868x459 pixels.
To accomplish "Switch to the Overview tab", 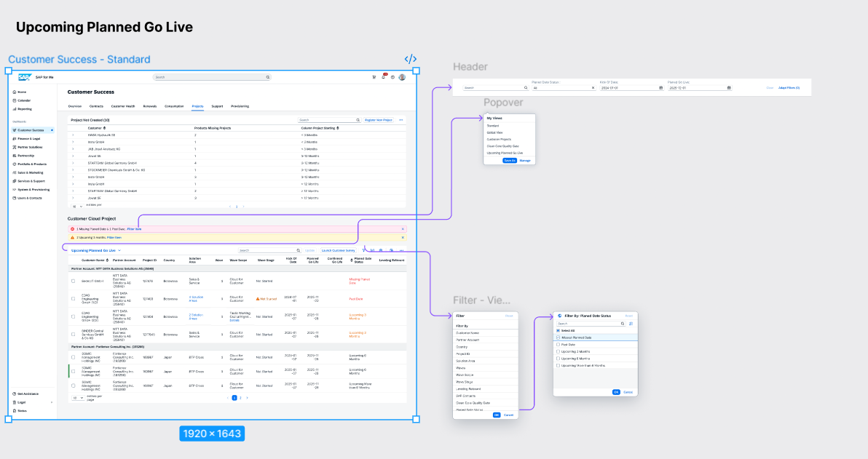I will [x=75, y=106].
